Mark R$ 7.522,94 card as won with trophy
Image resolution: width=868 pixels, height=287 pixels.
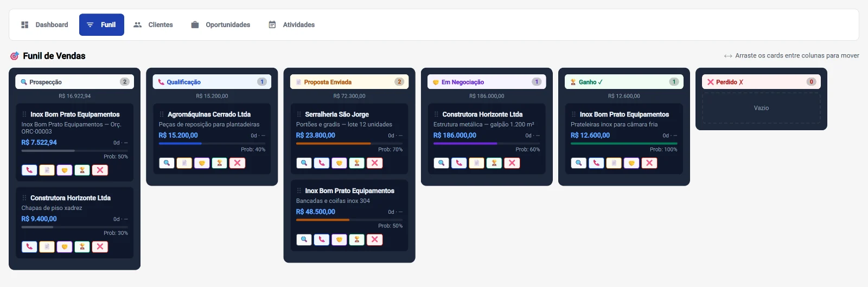[82, 170]
